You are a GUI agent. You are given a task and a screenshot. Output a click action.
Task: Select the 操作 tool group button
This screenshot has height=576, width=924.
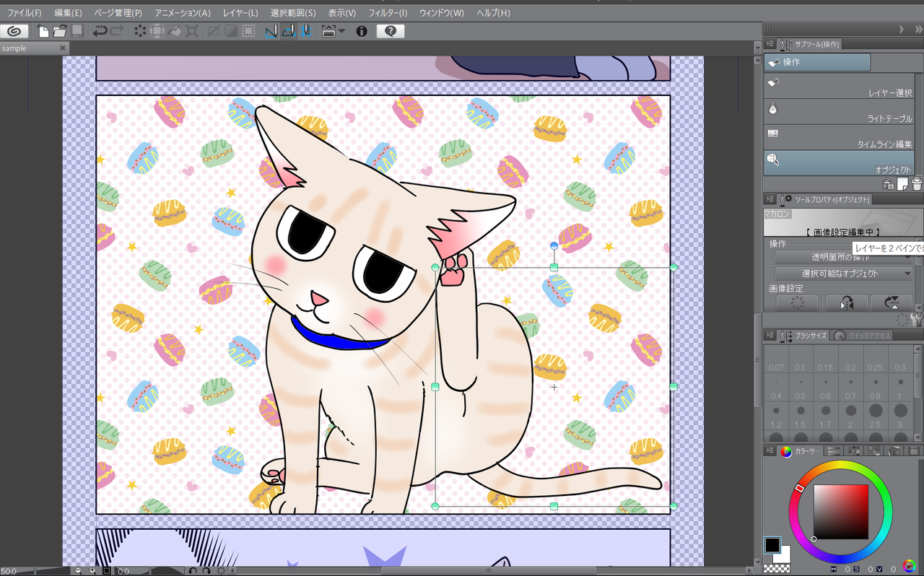(x=817, y=63)
